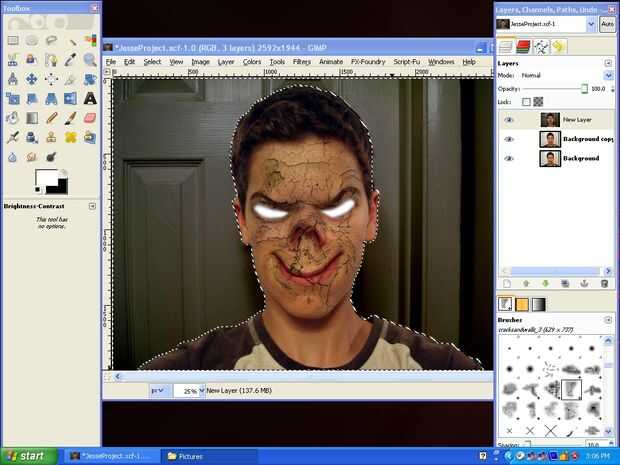This screenshot has height=465, width=620.
Task: Select the Alignment tool
Action: coord(51,79)
